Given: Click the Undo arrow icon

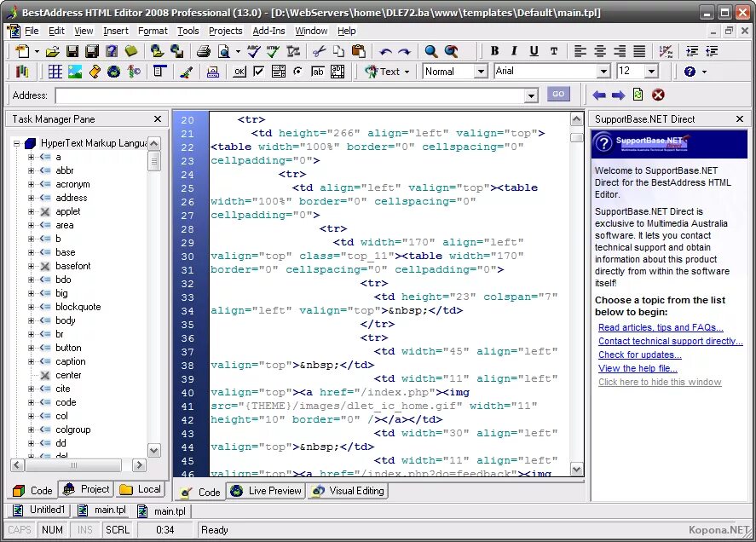Looking at the screenshot, I should 385,51.
